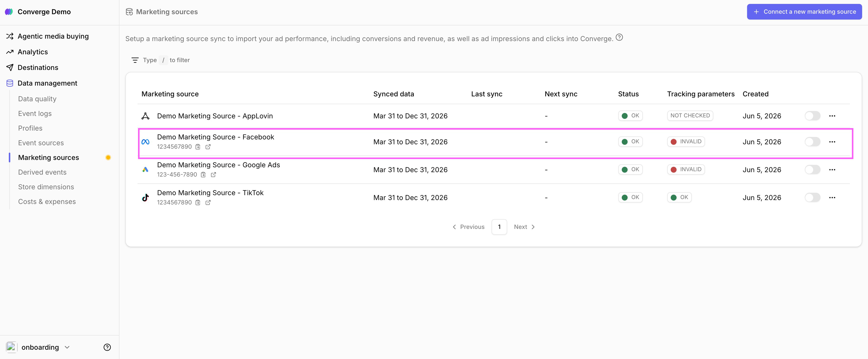Click the help icon beside the description
The height and width of the screenshot is (359, 868).
point(619,37)
